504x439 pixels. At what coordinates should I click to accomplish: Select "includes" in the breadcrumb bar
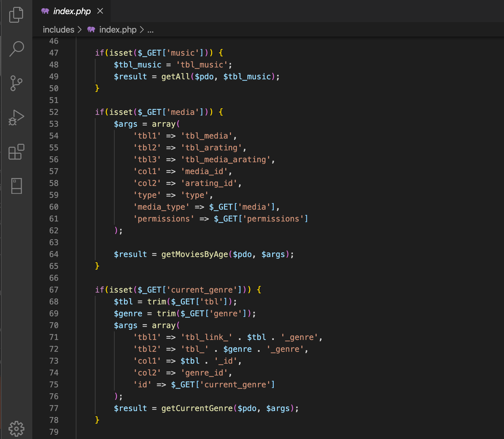point(58,30)
